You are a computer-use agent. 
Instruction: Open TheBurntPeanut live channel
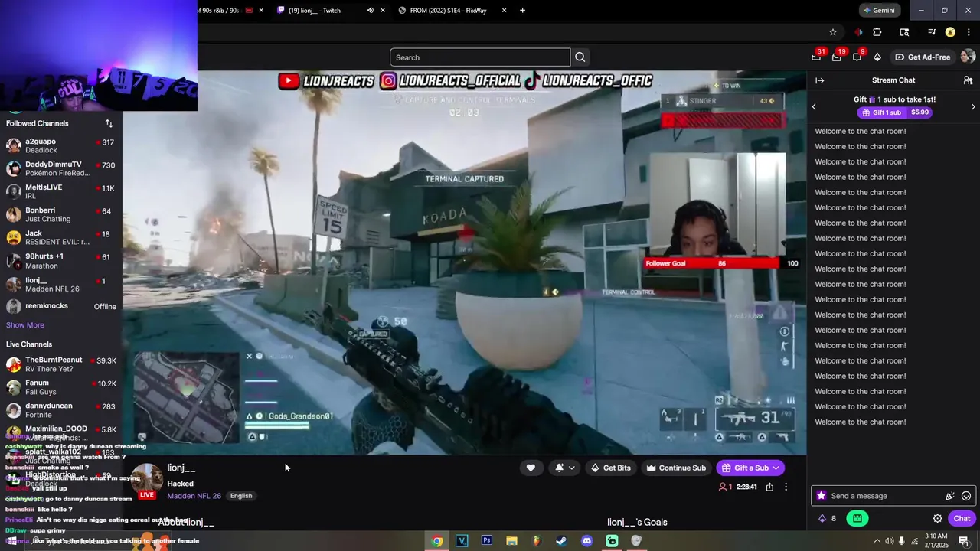tap(61, 364)
